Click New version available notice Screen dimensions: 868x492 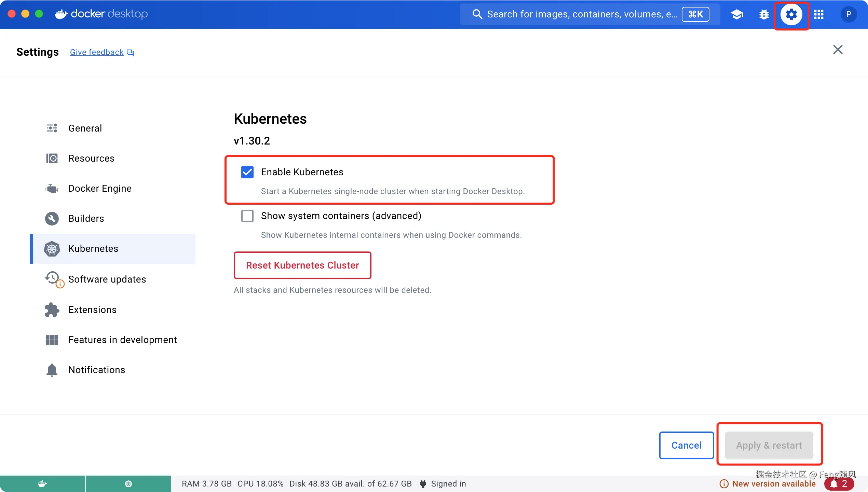[773, 483]
